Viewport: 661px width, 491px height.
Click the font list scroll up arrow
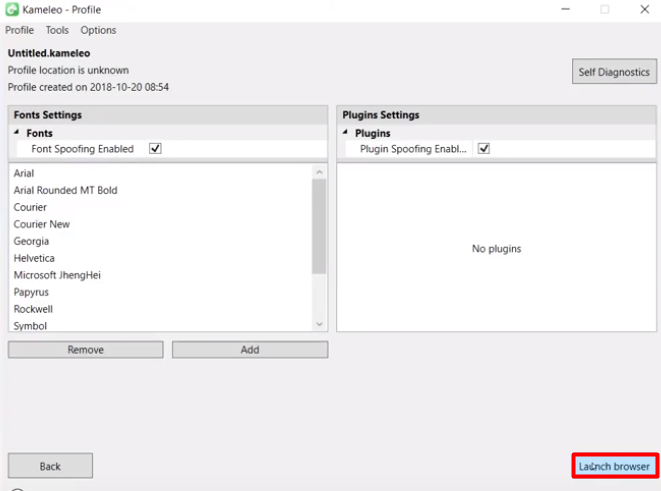click(x=319, y=172)
